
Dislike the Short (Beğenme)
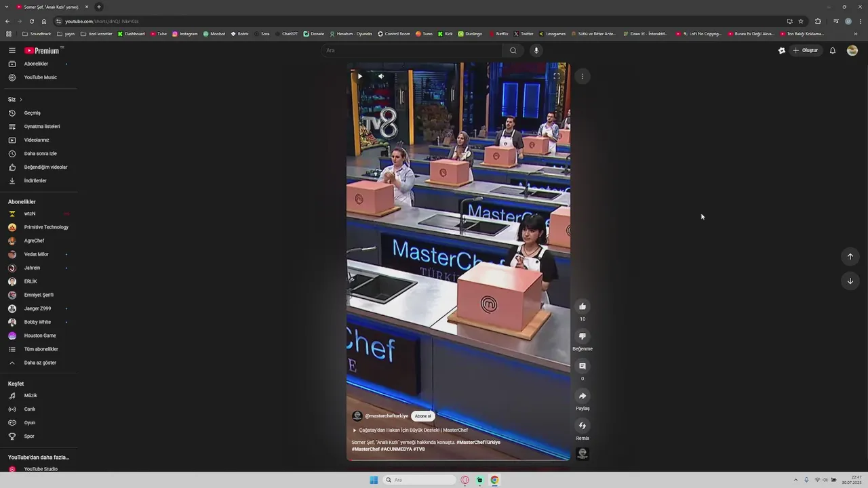[x=583, y=336]
